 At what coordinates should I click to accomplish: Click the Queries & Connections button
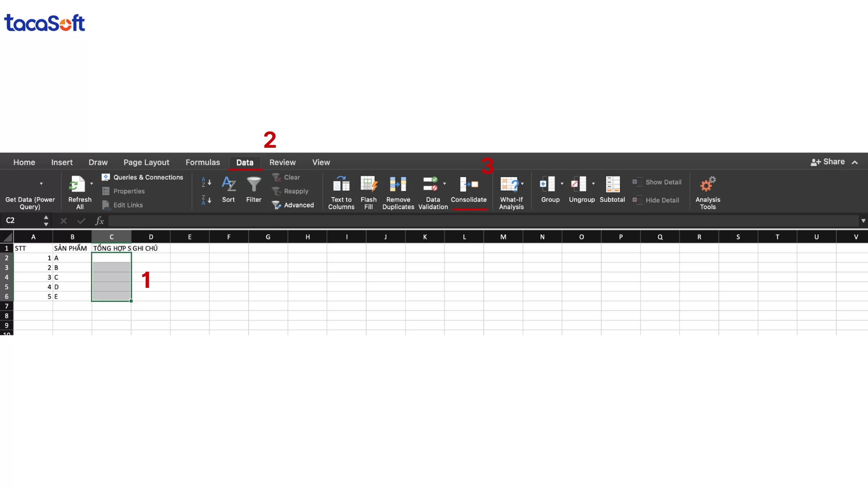click(x=143, y=177)
